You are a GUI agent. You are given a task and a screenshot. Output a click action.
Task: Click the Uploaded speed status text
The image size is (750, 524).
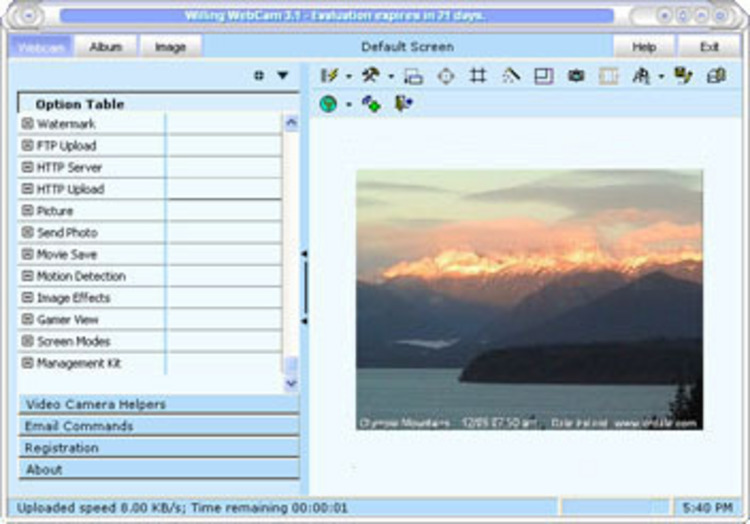[x=182, y=508]
